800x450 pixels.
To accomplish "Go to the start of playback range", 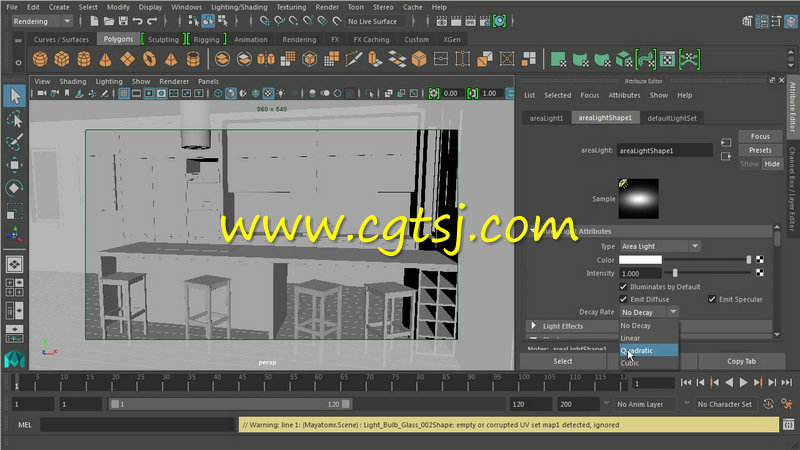I will point(686,382).
